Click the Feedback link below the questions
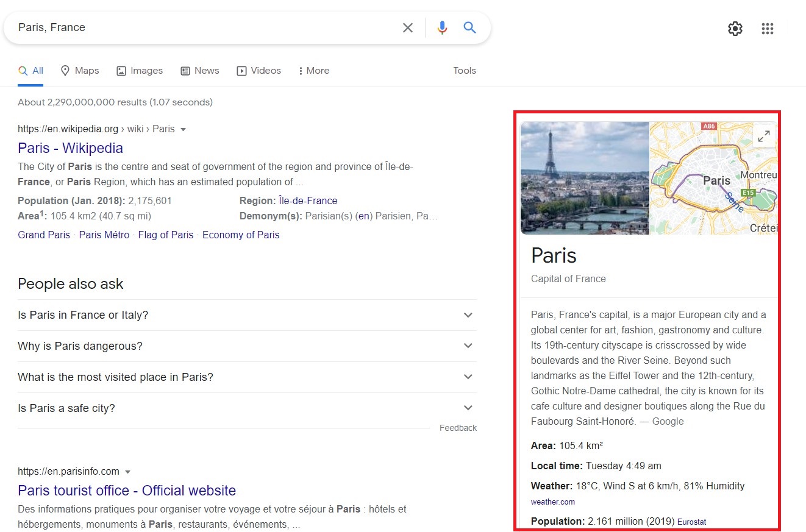 [458, 428]
